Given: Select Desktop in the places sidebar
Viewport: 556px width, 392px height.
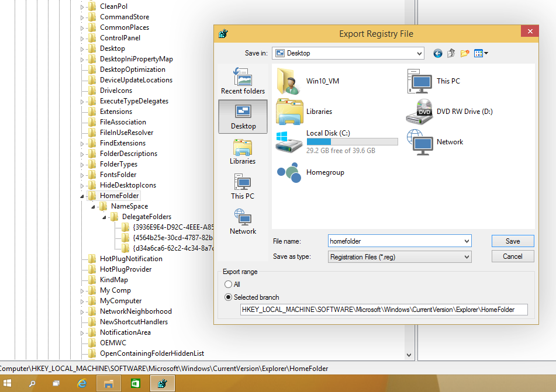Looking at the screenshot, I should tap(243, 116).
